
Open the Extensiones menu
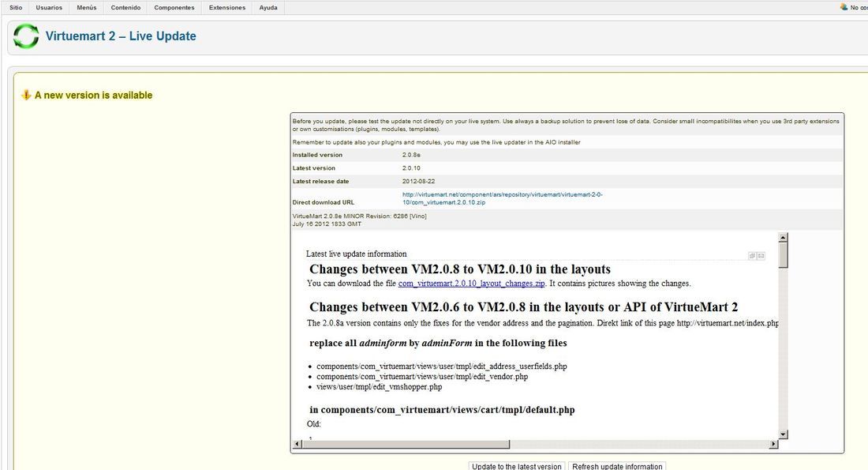(227, 8)
